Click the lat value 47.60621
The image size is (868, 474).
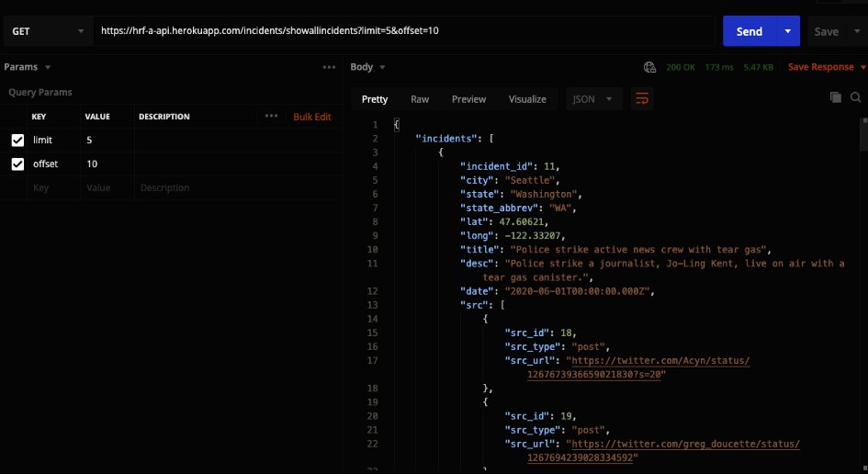point(524,221)
